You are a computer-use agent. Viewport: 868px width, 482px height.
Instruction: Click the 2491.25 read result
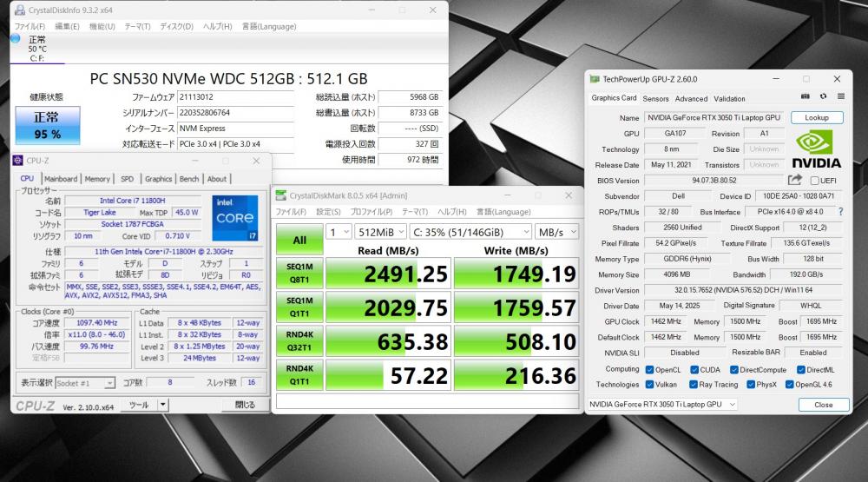387,274
